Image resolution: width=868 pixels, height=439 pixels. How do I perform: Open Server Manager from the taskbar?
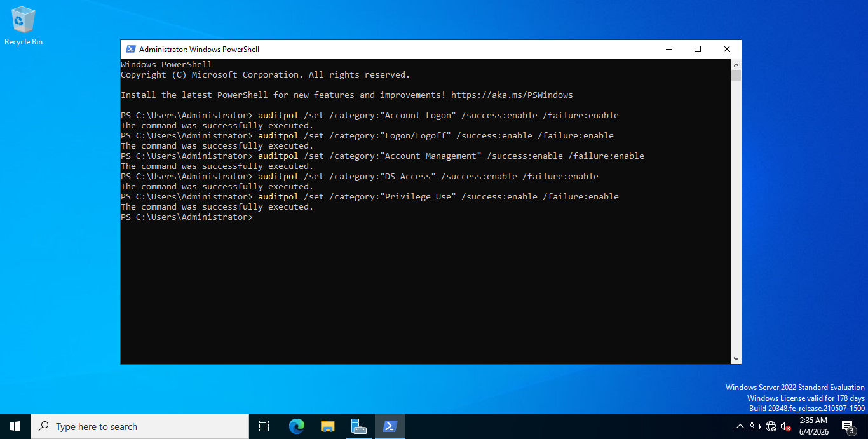click(359, 426)
